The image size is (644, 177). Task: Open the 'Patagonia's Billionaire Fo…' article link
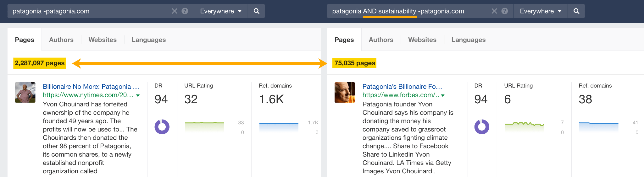(x=402, y=87)
